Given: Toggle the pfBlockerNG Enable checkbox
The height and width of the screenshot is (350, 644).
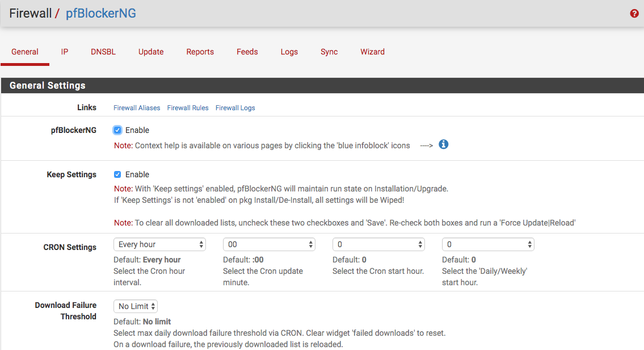Looking at the screenshot, I should [117, 130].
